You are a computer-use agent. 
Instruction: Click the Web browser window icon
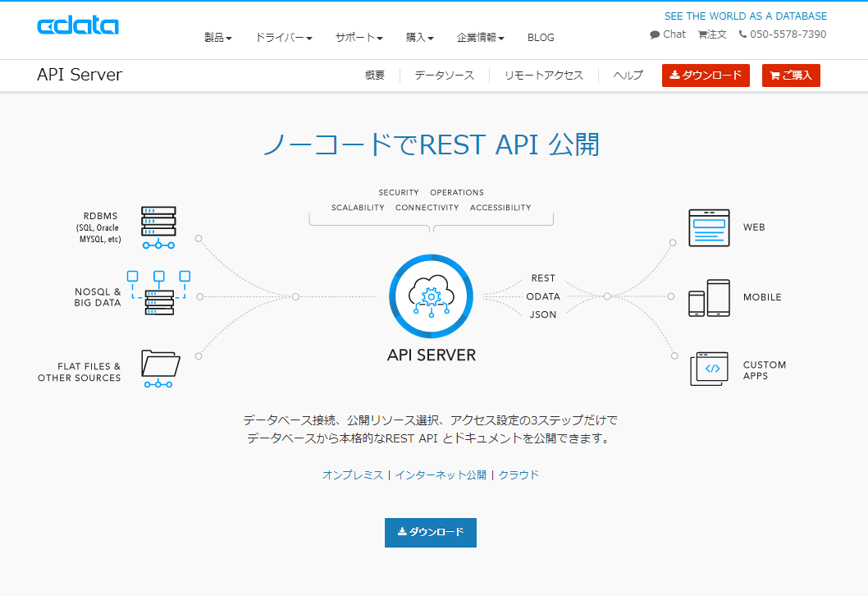(709, 227)
